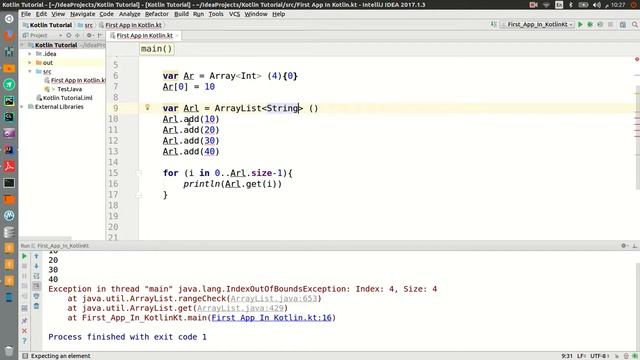Expand the out folder
This screenshot has width=640, height=360.
tap(30, 63)
